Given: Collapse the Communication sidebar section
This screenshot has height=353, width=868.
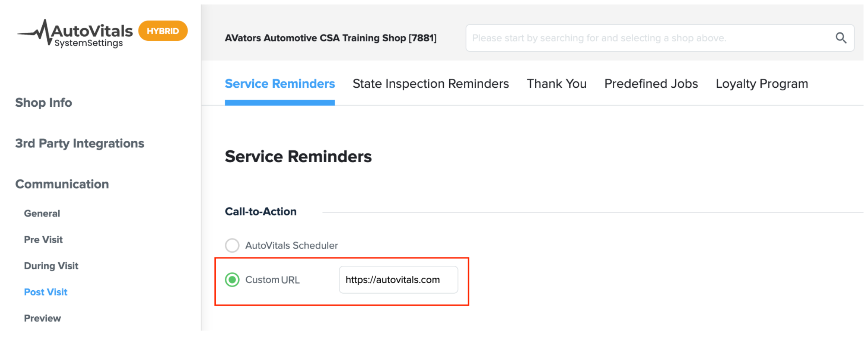Looking at the screenshot, I should pyautogui.click(x=62, y=184).
